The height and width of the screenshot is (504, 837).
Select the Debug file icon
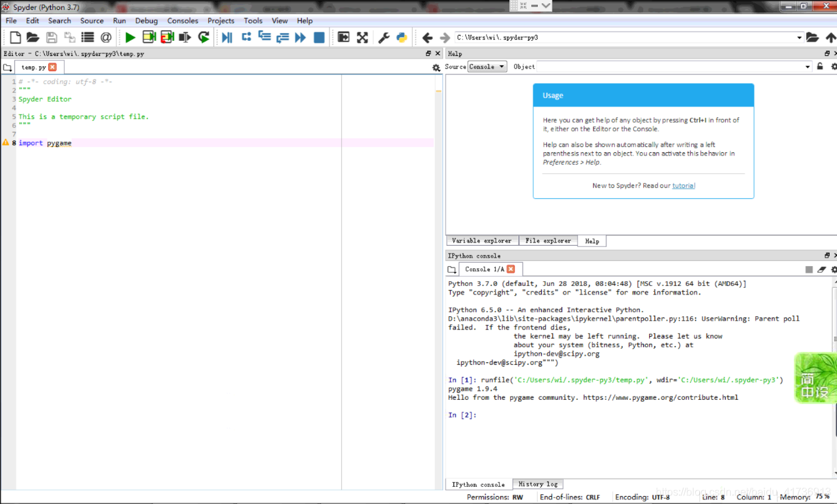click(x=229, y=38)
